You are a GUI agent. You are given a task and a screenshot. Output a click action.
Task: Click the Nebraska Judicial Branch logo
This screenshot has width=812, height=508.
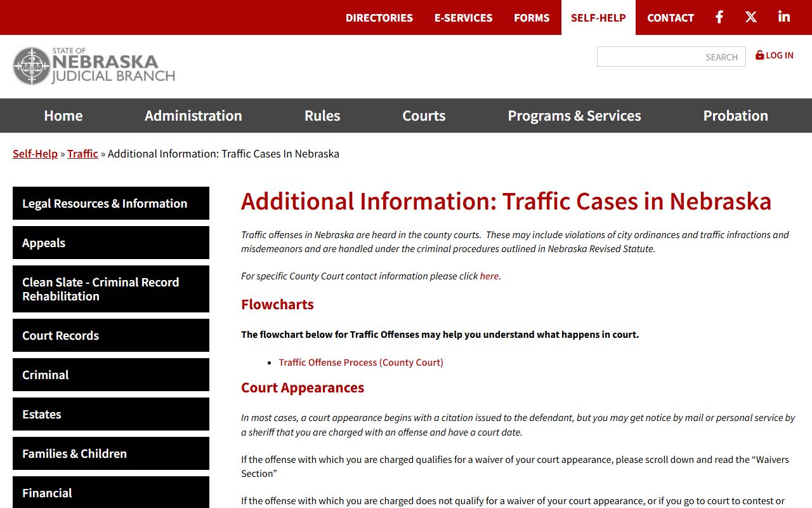tap(94, 66)
